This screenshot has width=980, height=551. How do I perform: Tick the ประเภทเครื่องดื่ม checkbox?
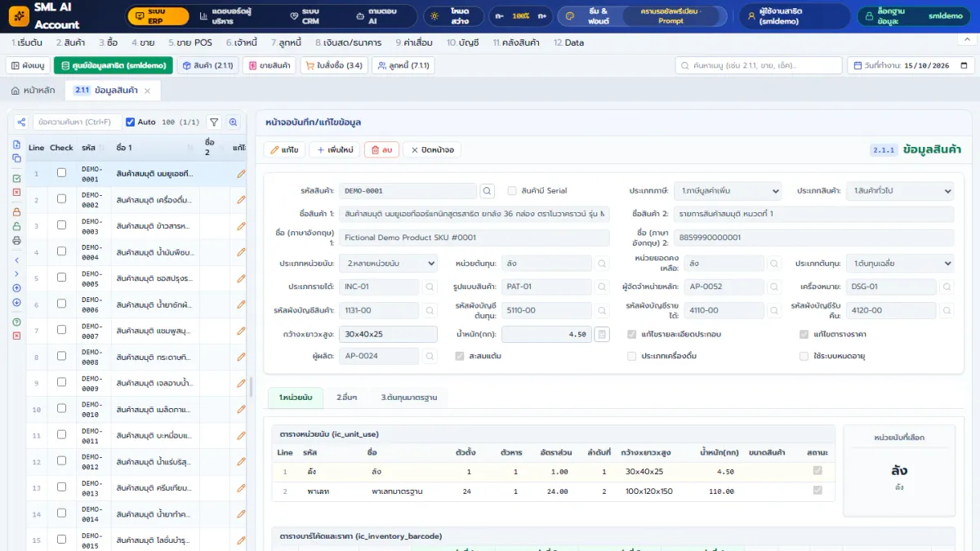[632, 357]
